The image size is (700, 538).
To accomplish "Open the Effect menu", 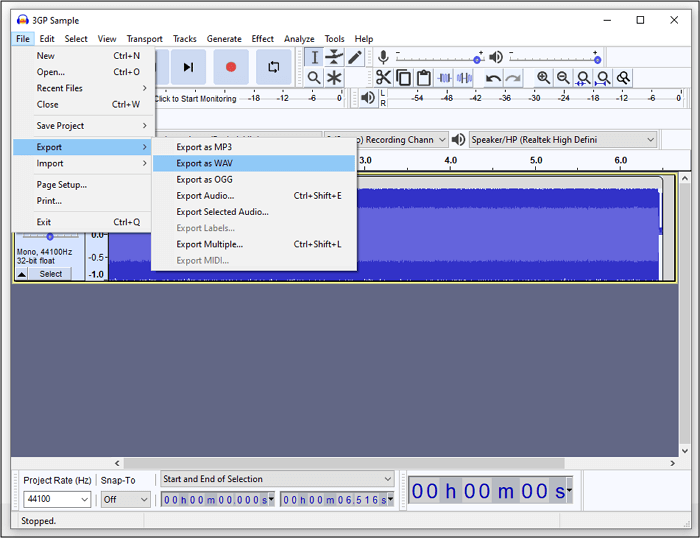I will point(263,39).
